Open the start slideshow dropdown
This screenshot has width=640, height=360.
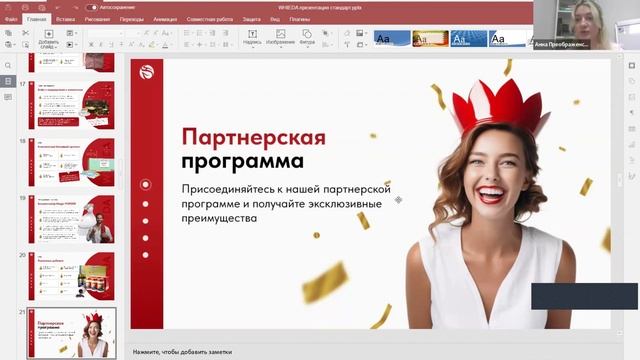[x=71, y=44]
